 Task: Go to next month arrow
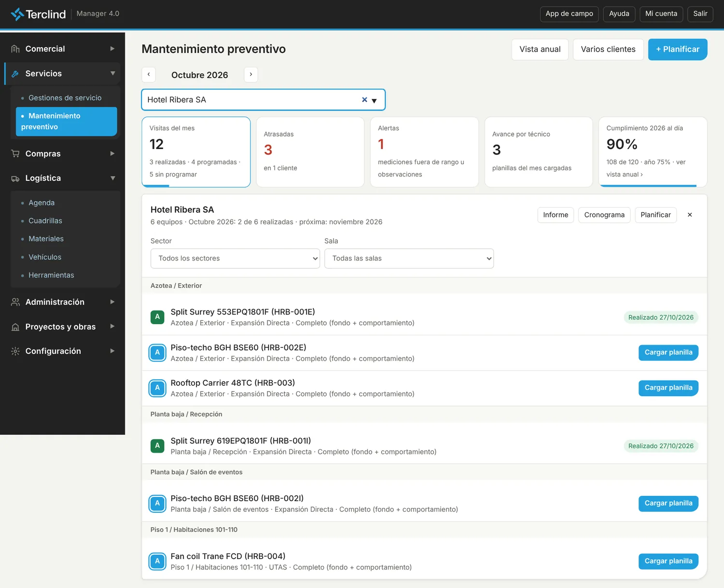click(x=251, y=75)
